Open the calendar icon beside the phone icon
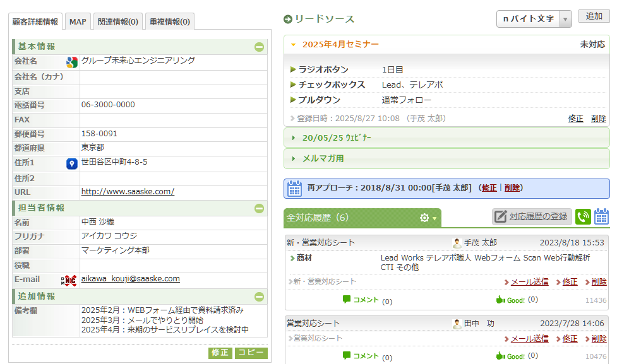 click(x=602, y=217)
